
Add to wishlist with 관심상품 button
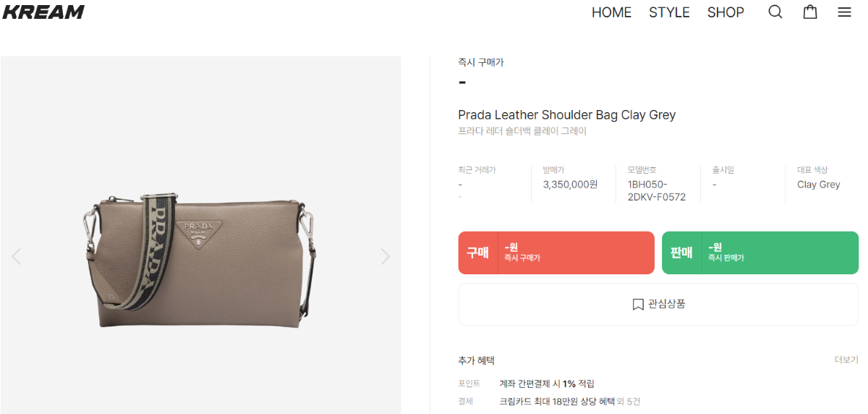[x=658, y=304]
